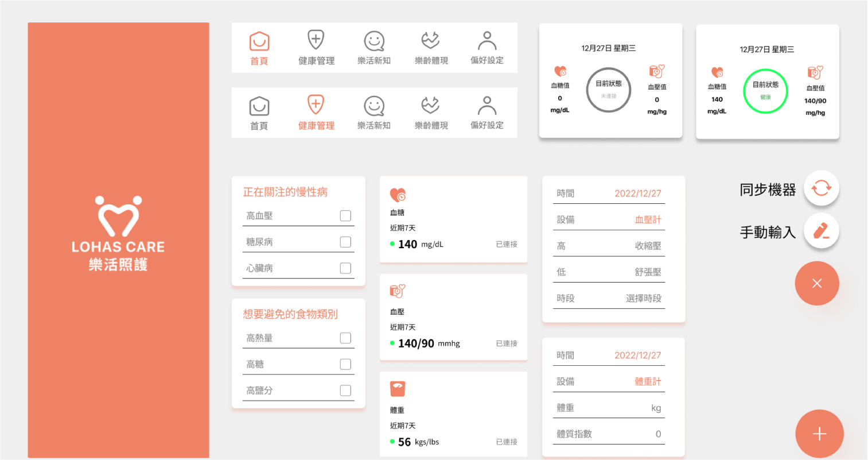Select 偏好設定 label in bar with 健康管理 highlighted
This screenshot has height=460, width=868.
[487, 125]
